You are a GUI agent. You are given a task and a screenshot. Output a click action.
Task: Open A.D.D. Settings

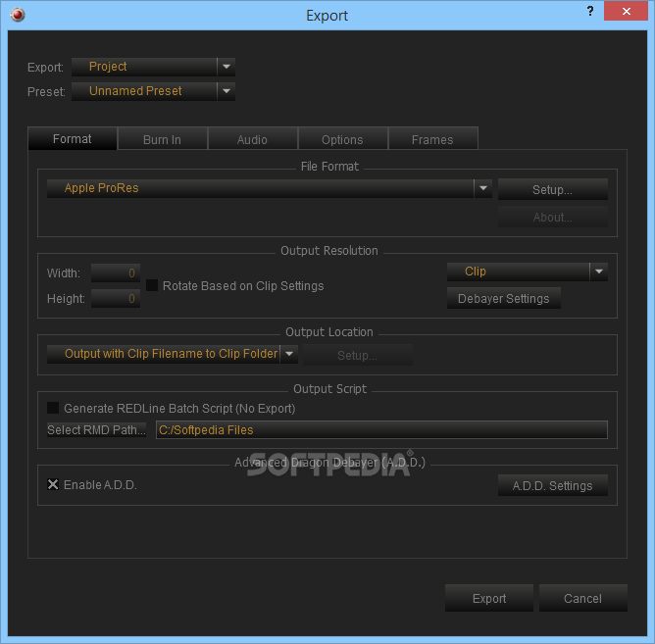point(553,485)
